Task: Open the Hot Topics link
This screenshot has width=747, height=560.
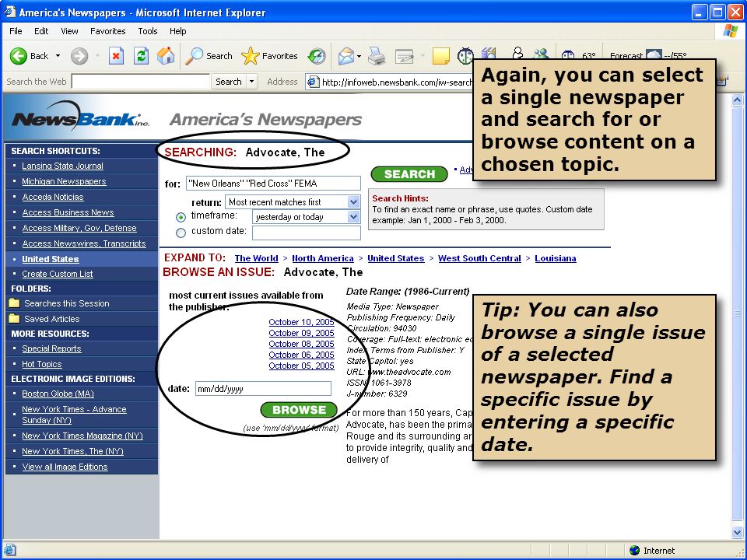Action: pos(42,364)
